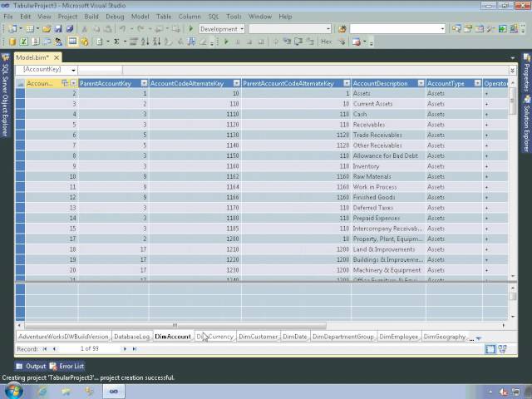The image size is (532, 399).
Task: Switch to Grid view icon
Action: click(490, 349)
